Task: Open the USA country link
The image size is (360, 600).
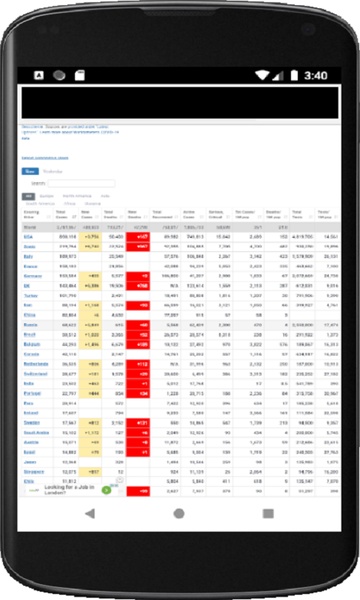Action: 28,237
